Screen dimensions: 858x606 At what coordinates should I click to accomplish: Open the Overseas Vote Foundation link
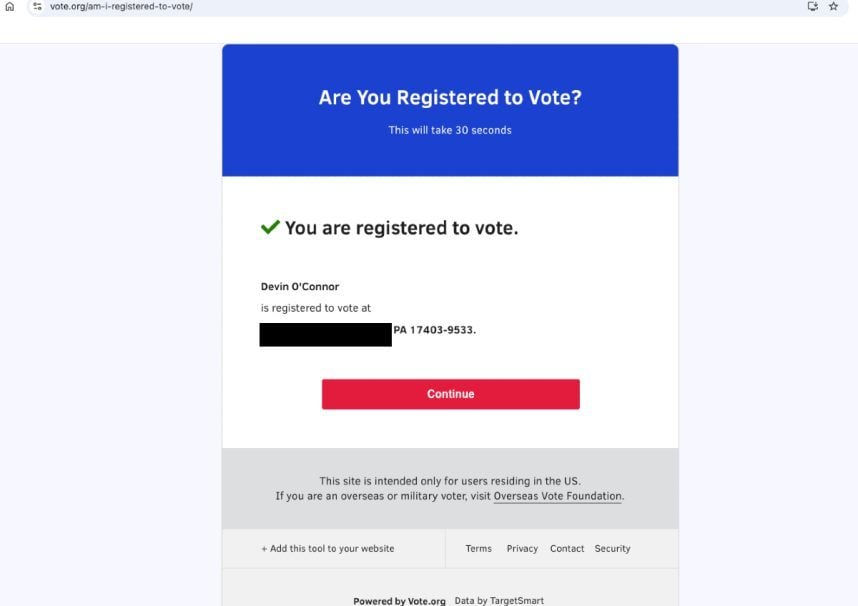[x=557, y=496]
